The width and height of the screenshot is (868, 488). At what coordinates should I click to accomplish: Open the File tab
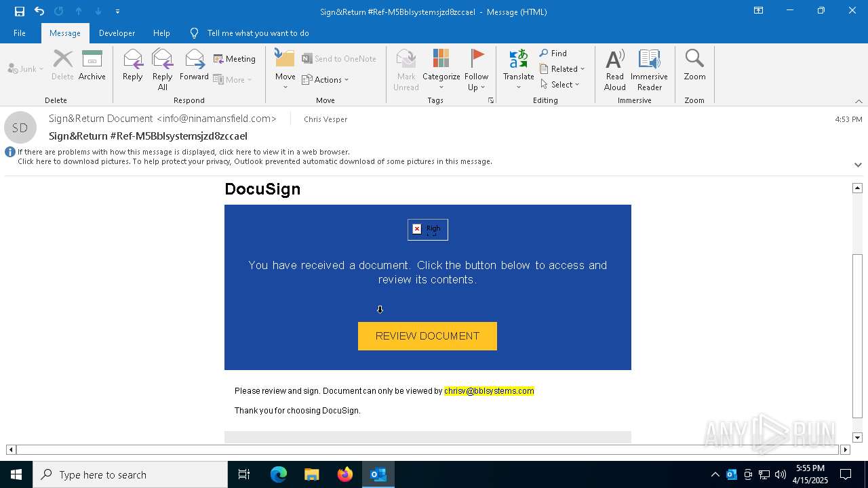(20, 33)
